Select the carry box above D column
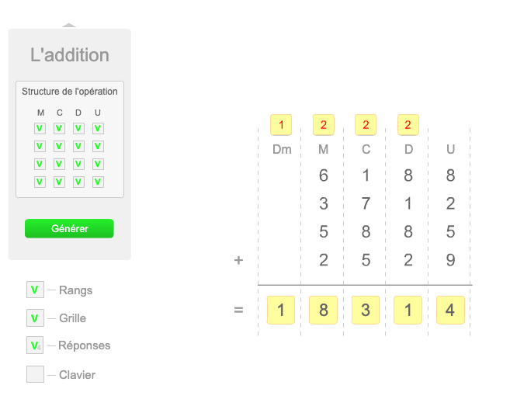 point(408,124)
